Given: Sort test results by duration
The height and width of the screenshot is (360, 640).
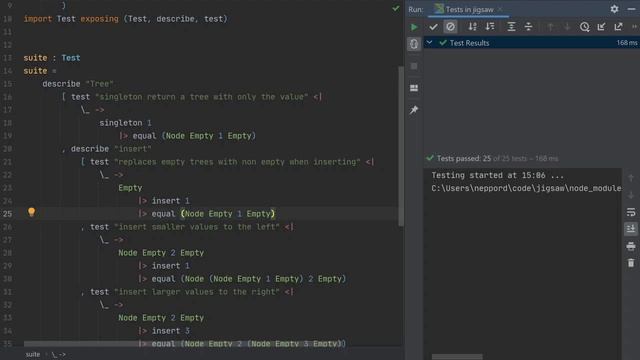Looking at the screenshot, I should pos(490,27).
